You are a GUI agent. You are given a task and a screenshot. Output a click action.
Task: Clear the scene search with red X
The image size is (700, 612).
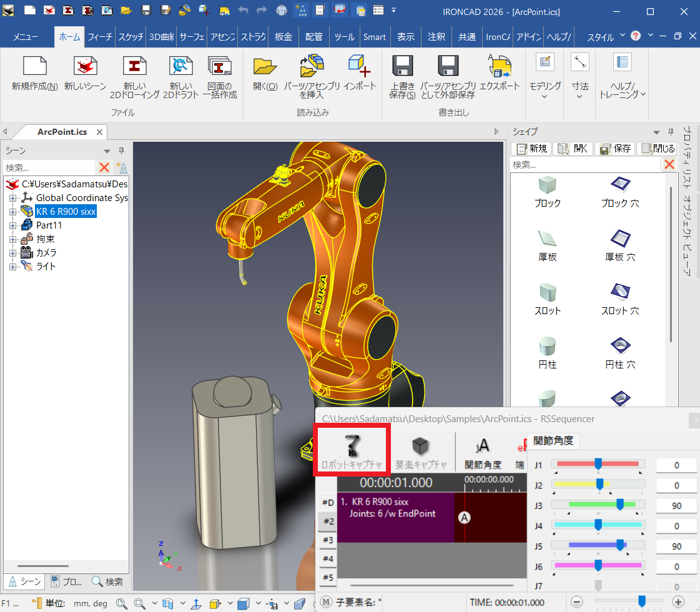point(104,167)
